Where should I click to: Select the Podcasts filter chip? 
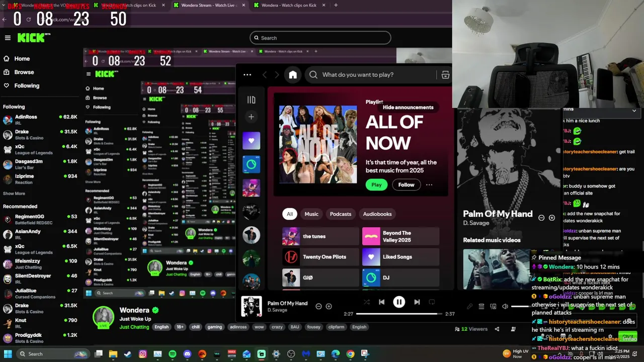coord(341,214)
